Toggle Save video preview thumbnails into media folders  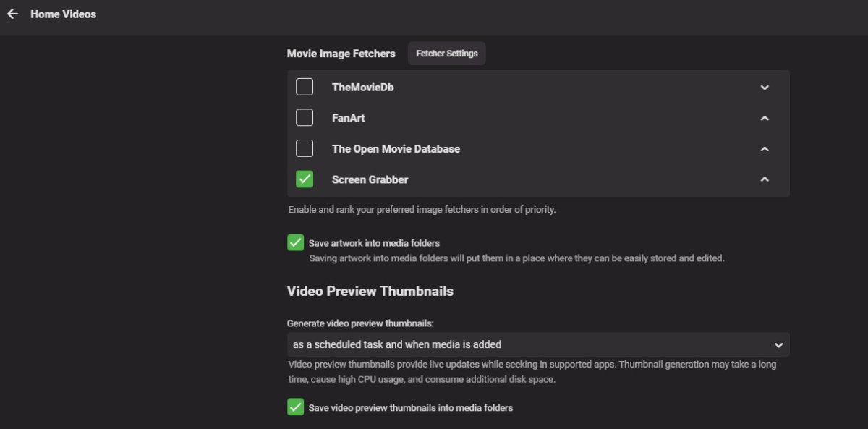(x=295, y=407)
